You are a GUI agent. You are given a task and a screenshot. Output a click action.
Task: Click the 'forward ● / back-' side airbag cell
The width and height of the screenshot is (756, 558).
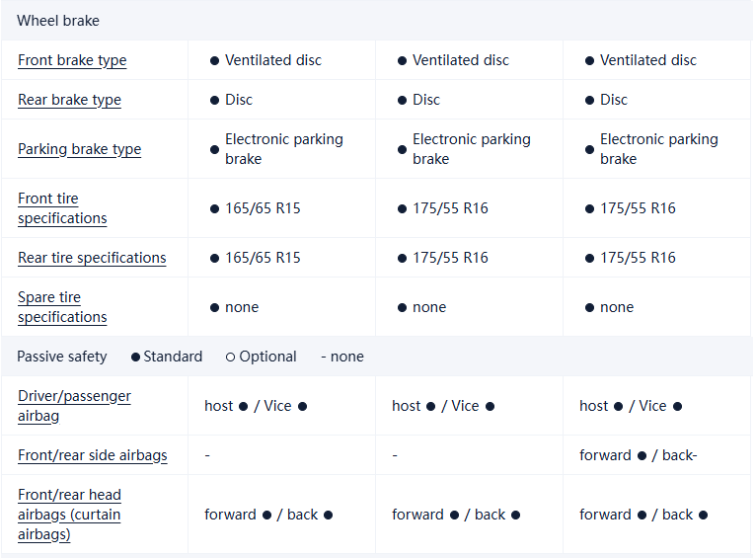(638, 455)
